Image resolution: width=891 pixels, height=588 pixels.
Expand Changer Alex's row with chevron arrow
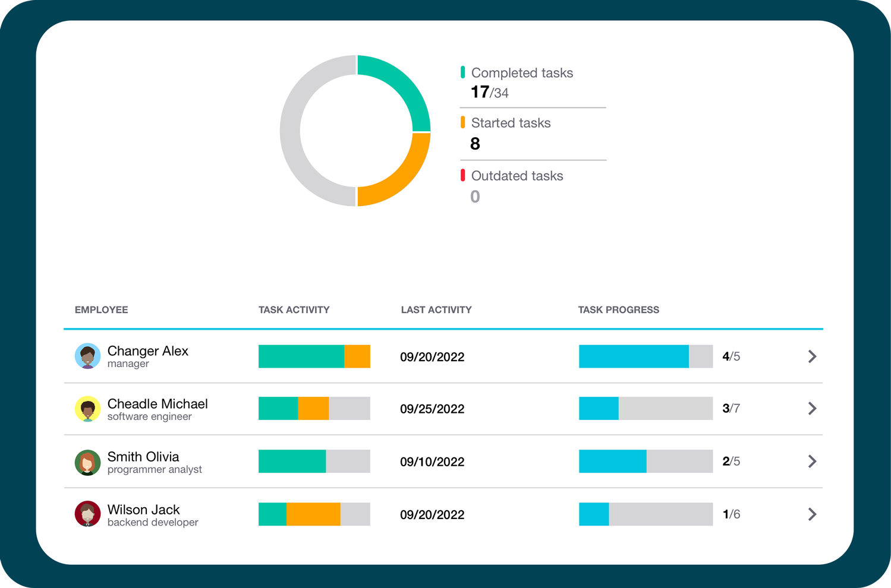(812, 356)
